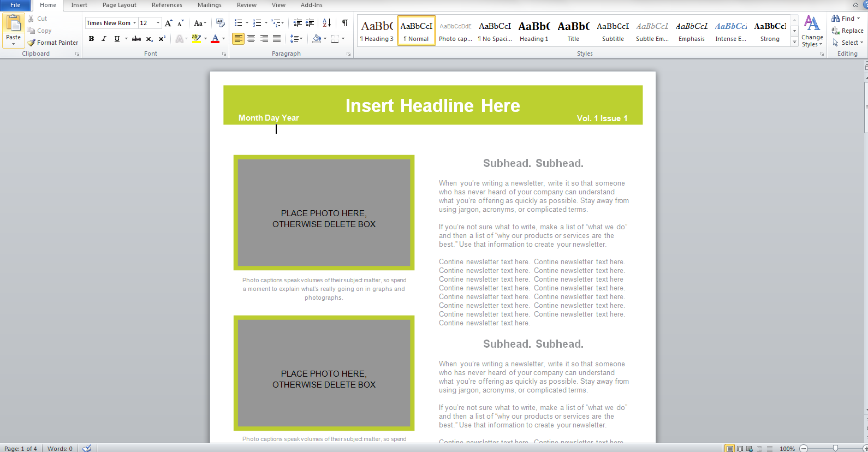Image resolution: width=868 pixels, height=452 pixels.
Task: Open the File tab
Action: [x=15, y=5]
